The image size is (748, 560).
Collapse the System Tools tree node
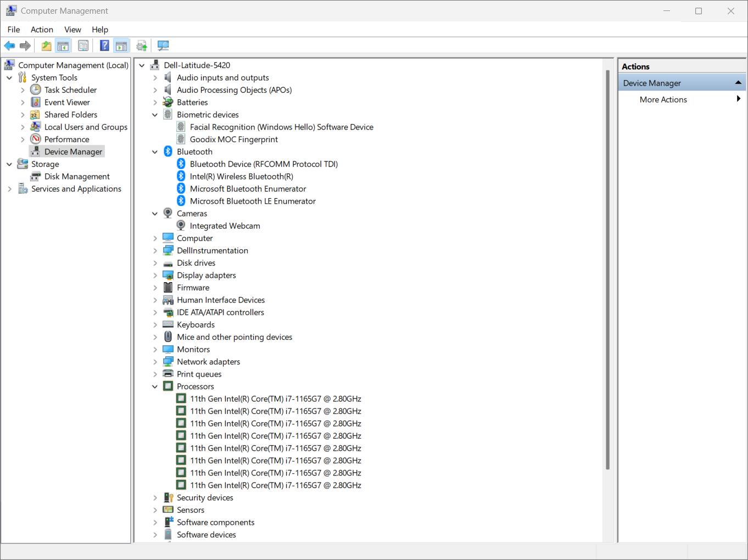point(9,78)
